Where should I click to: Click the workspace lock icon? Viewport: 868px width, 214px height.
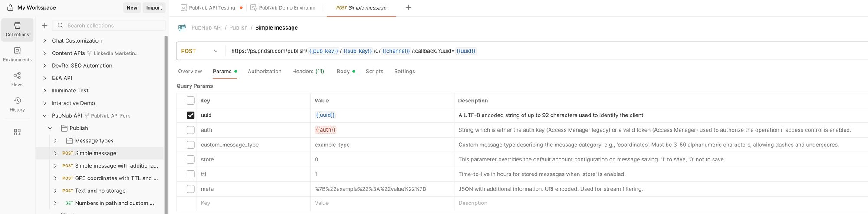click(x=10, y=7)
